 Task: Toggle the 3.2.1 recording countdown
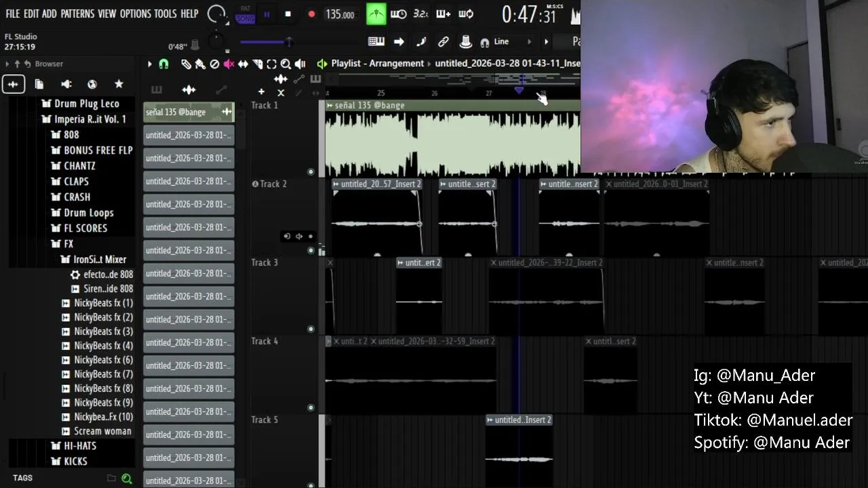(x=420, y=14)
